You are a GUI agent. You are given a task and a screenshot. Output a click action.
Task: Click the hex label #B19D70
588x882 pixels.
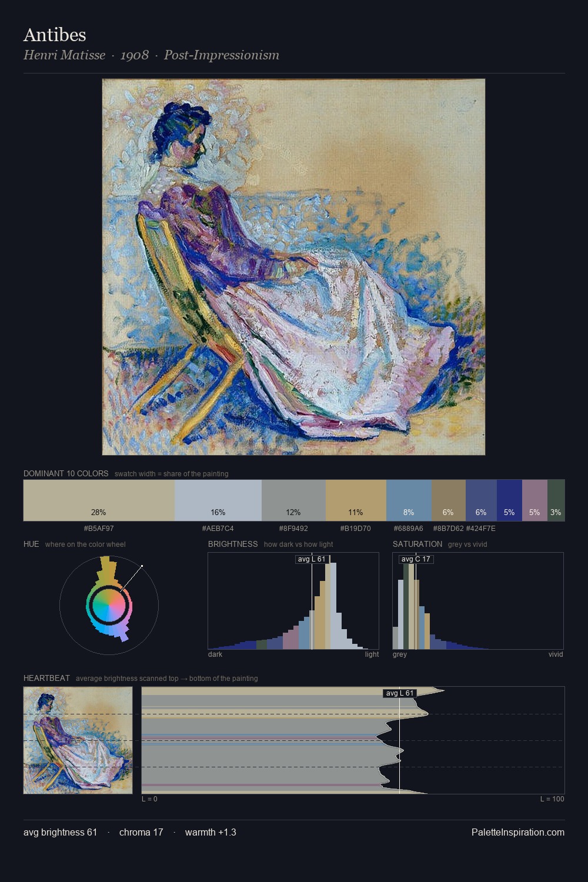[356, 529]
